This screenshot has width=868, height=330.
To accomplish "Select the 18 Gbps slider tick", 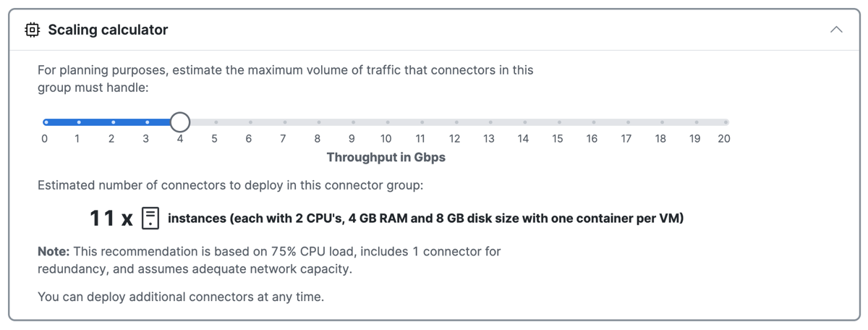I will [x=662, y=122].
